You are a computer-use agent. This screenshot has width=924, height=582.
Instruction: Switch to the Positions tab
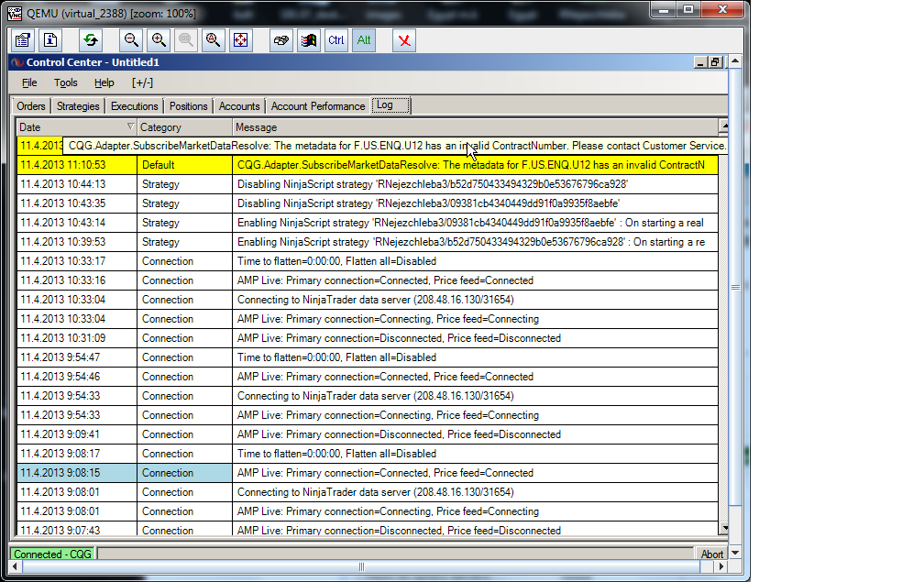tap(188, 106)
